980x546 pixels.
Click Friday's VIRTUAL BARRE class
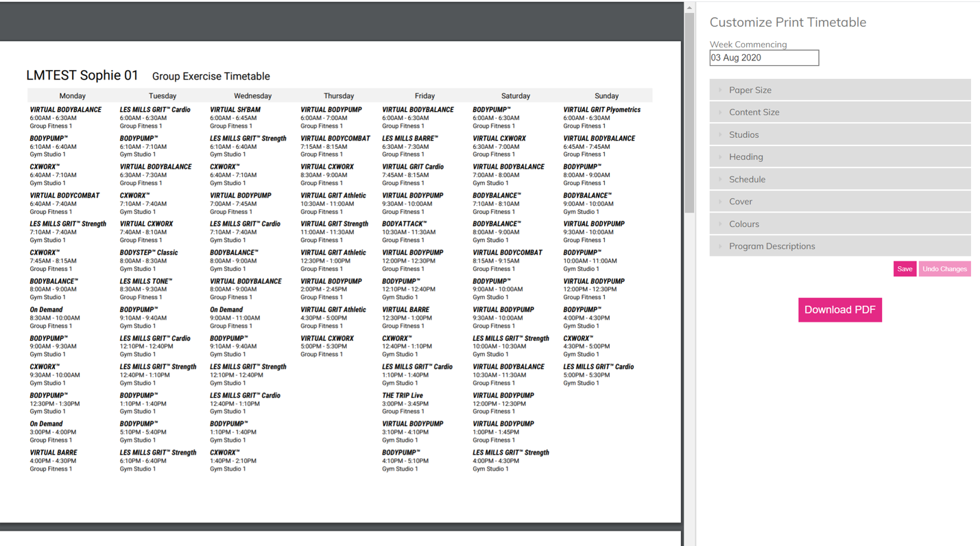point(407,318)
